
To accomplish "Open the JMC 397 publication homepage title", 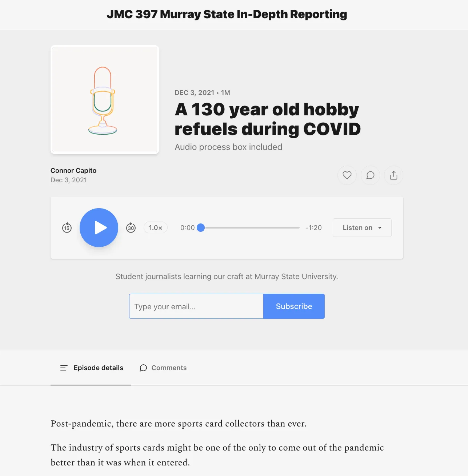I will click(227, 15).
